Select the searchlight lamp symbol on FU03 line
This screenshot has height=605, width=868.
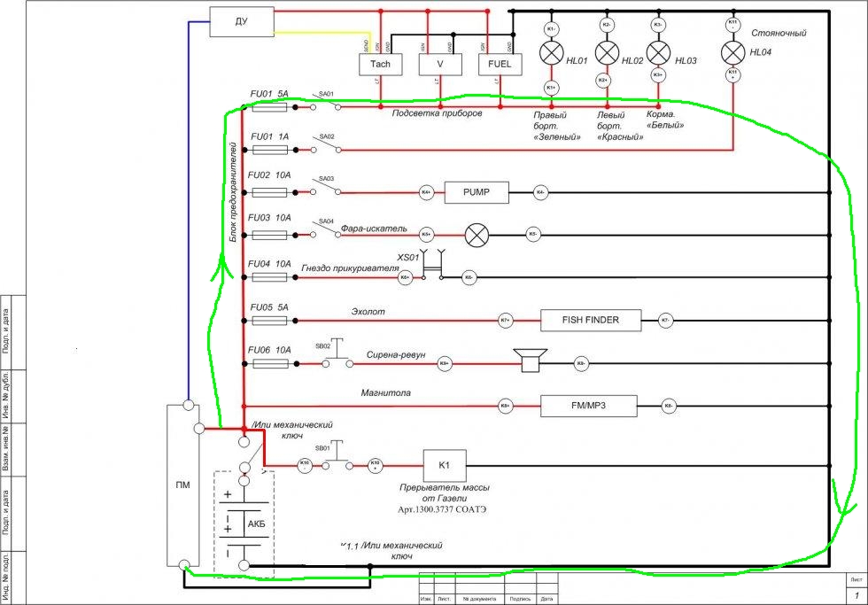477,235
